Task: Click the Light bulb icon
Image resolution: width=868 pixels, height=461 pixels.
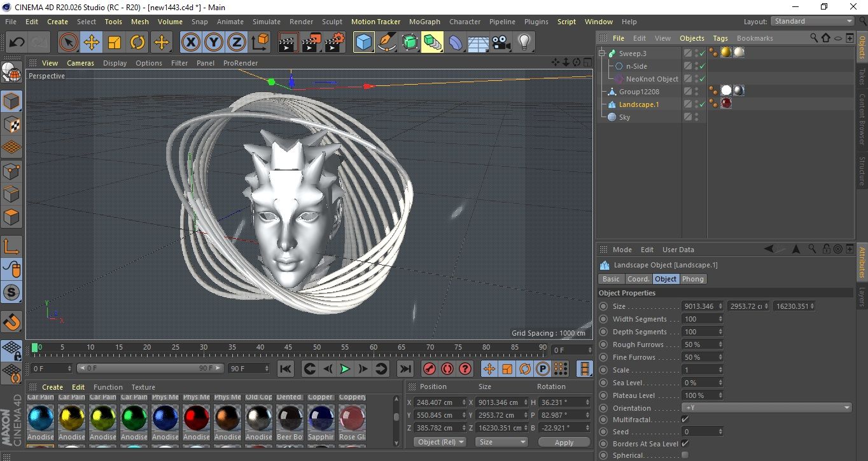Action: click(x=524, y=43)
